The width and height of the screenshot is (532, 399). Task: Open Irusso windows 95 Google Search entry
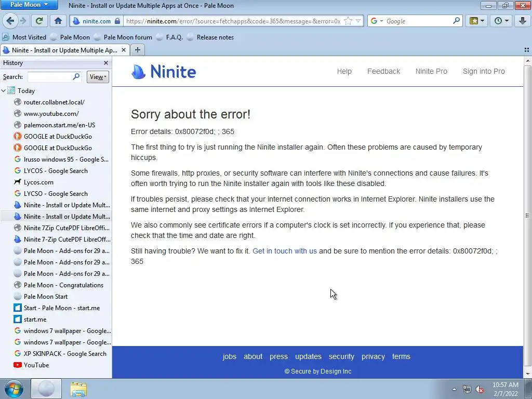click(x=66, y=159)
